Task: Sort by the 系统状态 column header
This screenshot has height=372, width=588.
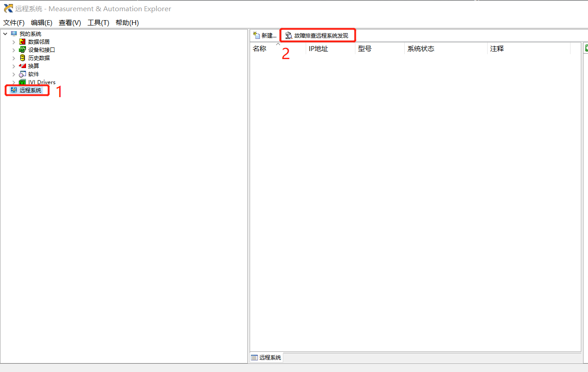Action: [446, 49]
